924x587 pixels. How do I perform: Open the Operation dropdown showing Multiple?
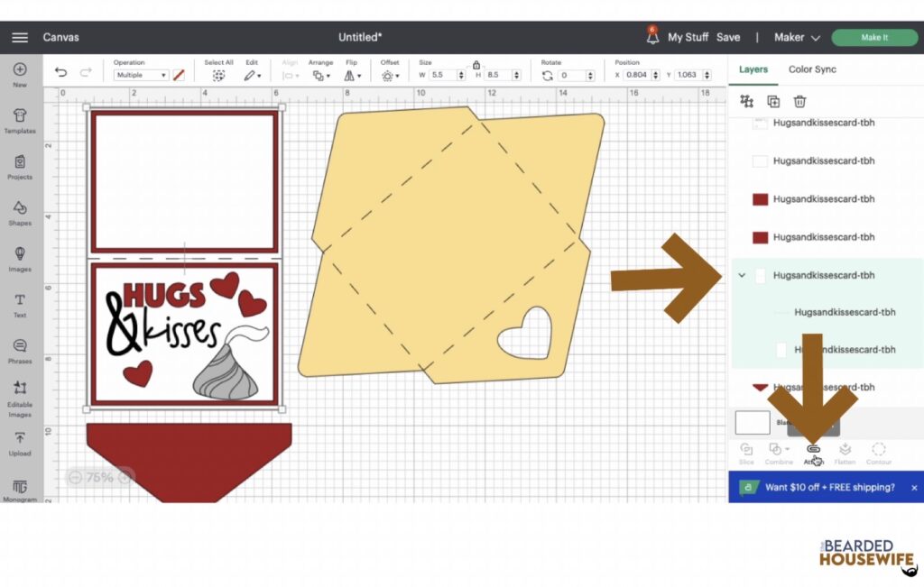(x=140, y=76)
